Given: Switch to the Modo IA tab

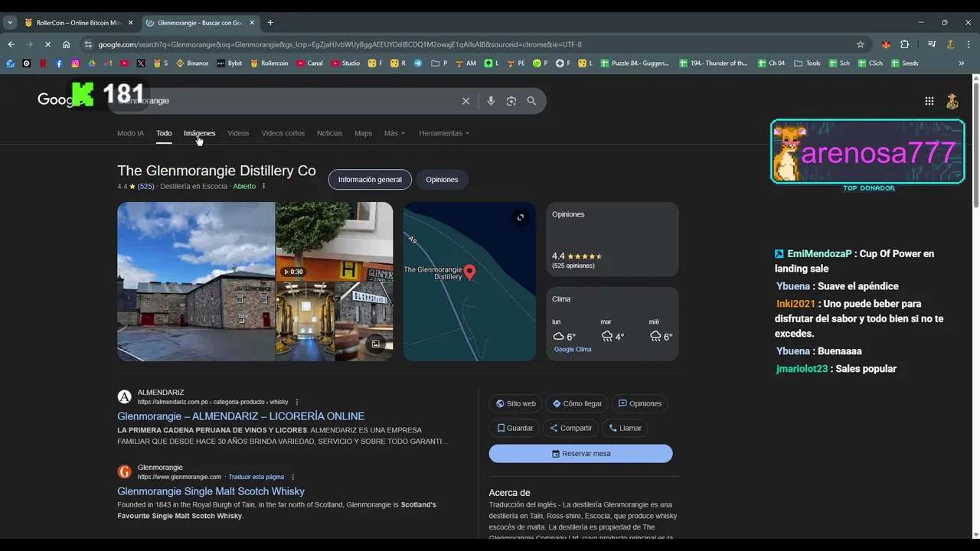Looking at the screenshot, I should click(x=130, y=133).
